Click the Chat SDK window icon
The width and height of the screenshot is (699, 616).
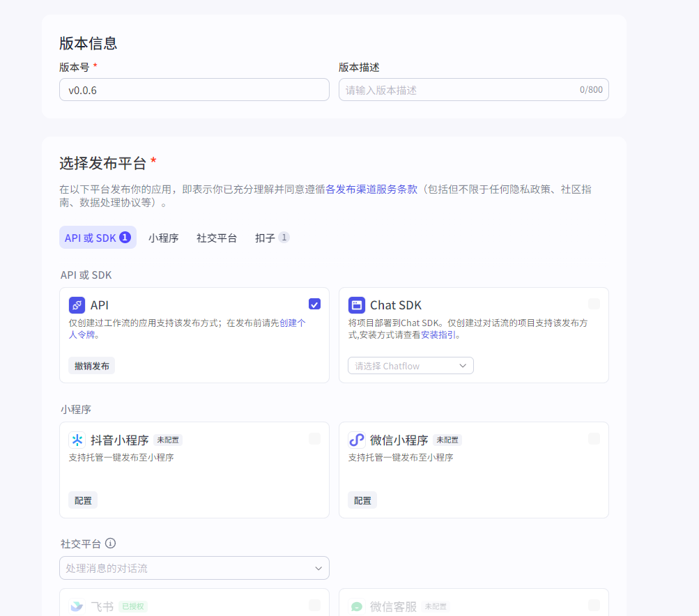(x=356, y=305)
